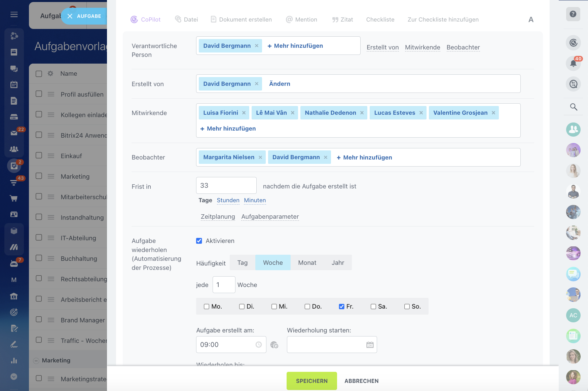Click Mehr hinzufügen in Beobachter field
The image size is (588, 391).
pos(364,157)
